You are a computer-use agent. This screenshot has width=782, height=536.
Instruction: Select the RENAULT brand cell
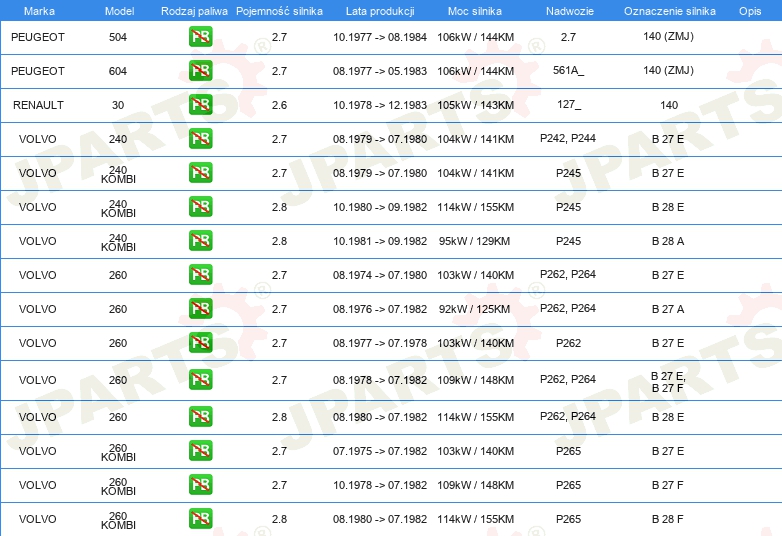[x=38, y=105]
